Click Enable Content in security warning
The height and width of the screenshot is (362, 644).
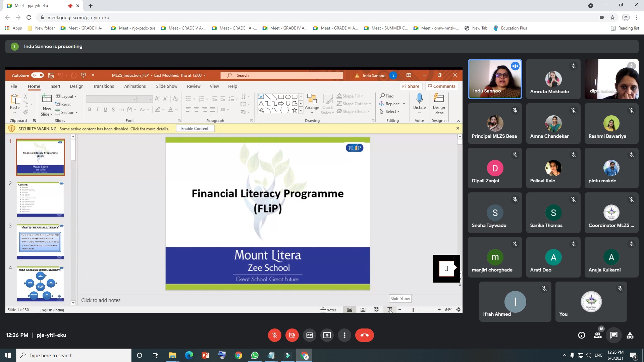[x=195, y=128]
